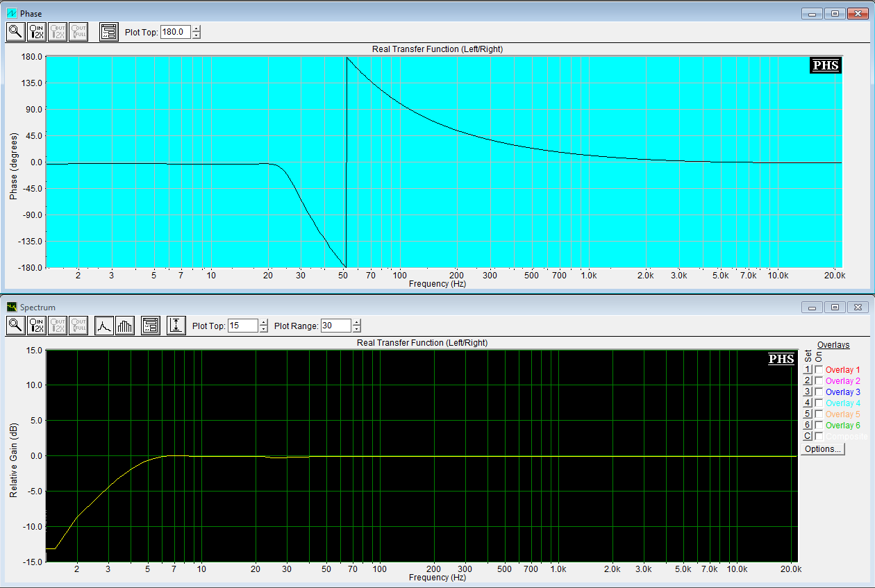Toggle the Overlay 5 checkbox
Viewport: 875px width, 588px height.
(819, 414)
